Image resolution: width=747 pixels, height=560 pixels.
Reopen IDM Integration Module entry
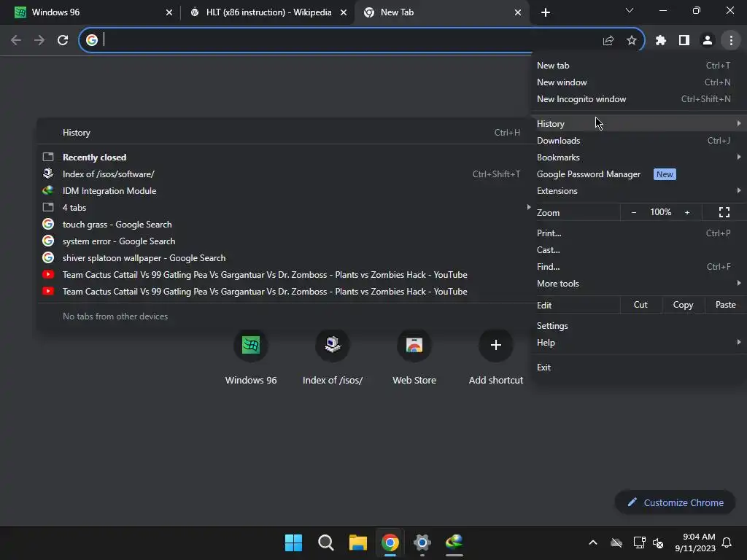pos(285,191)
